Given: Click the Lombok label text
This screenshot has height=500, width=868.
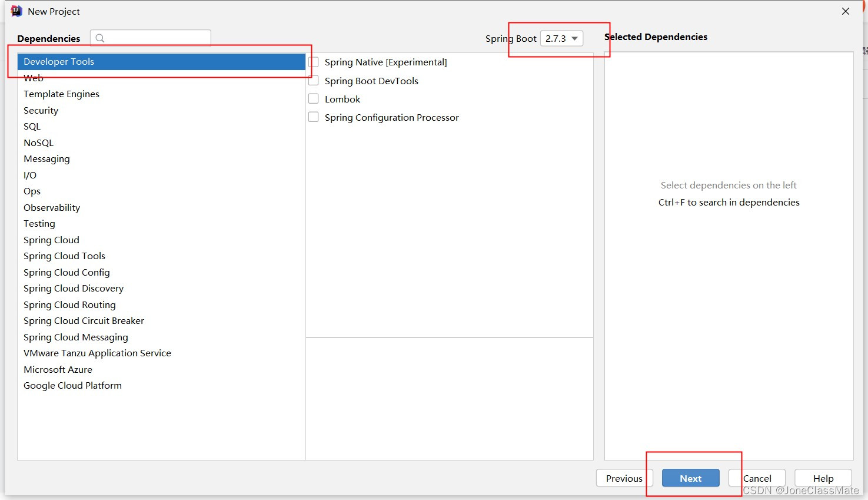Looking at the screenshot, I should pos(342,99).
